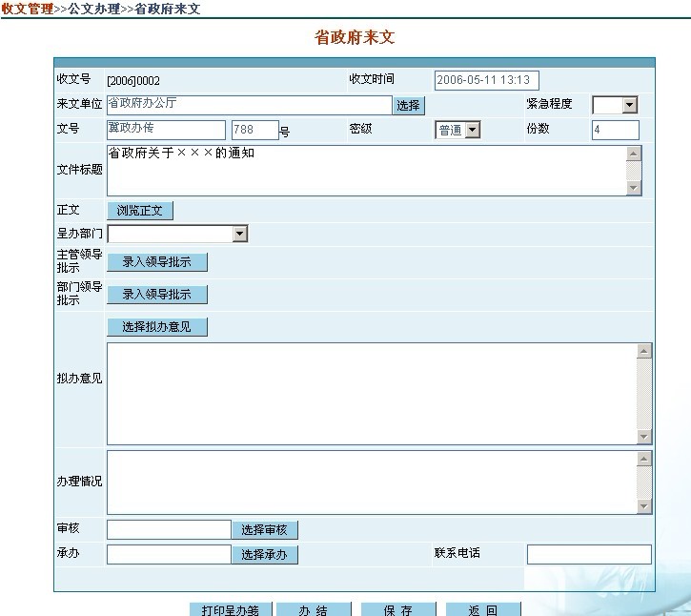Click the 收文号 value [2006]0002
Image resolution: width=691 pixels, height=616 pixels.
pos(133,81)
